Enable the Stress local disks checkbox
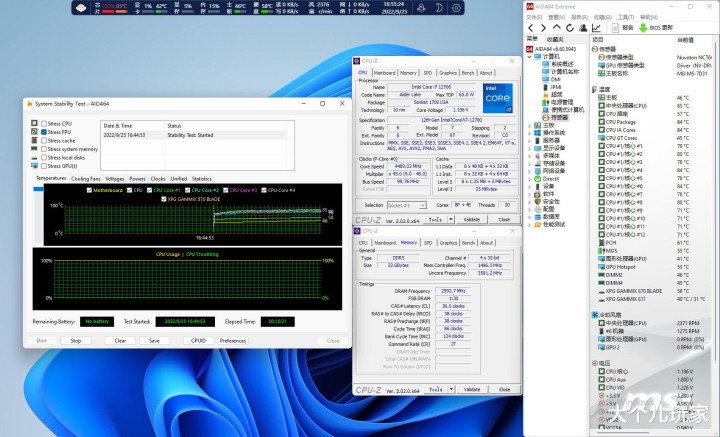Screen dimensions: 720x437 44,157
